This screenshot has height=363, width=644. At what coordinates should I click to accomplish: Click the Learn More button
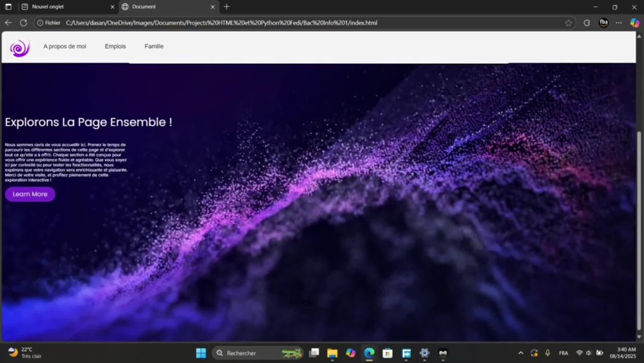[30, 194]
